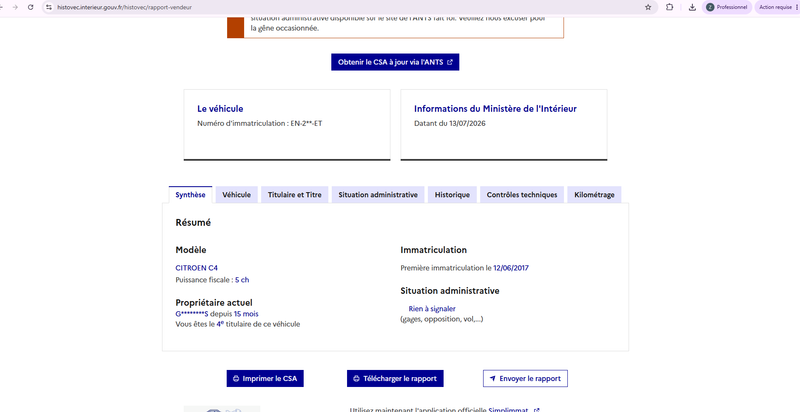Go forward with the browser arrow
This screenshot has height=412, width=800.
[14, 7]
